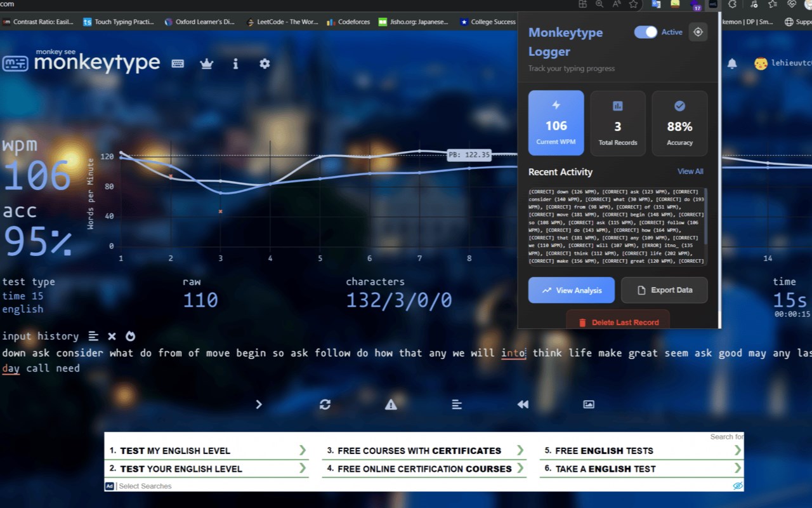Click the Delete Last Record button
812x508 pixels.
[x=618, y=321]
